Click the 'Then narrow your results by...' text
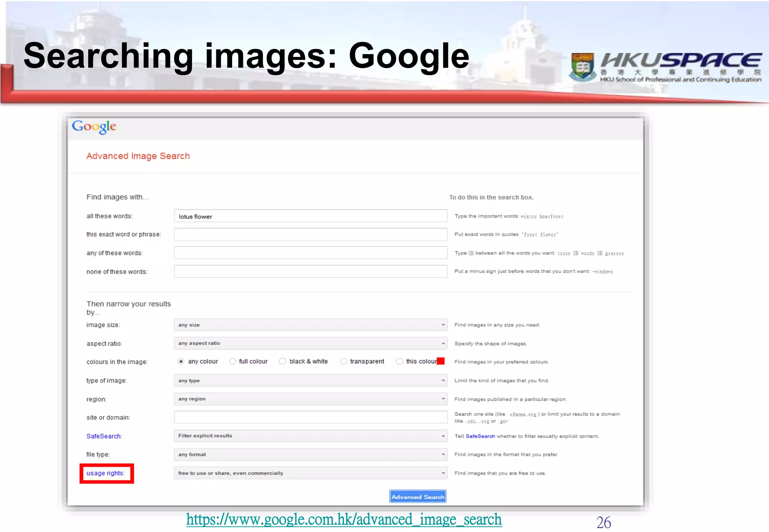The width and height of the screenshot is (769, 532). [x=128, y=308]
